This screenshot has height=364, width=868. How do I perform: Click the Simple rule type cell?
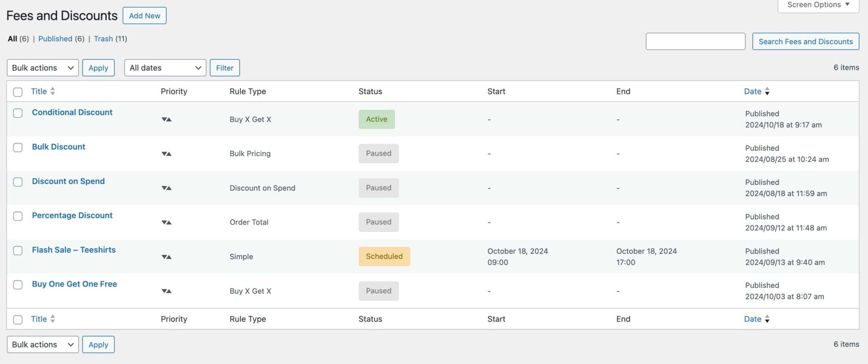(241, 257)
